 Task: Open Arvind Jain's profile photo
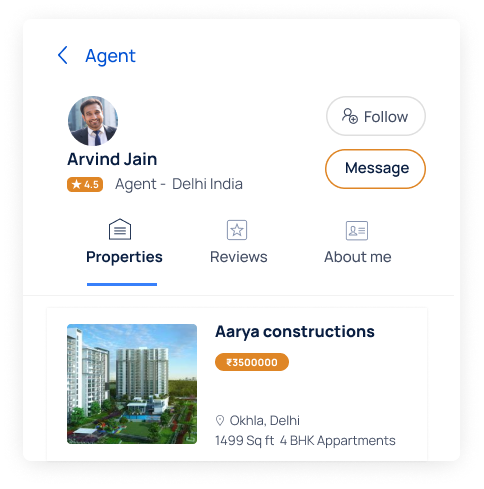(93, 121)
